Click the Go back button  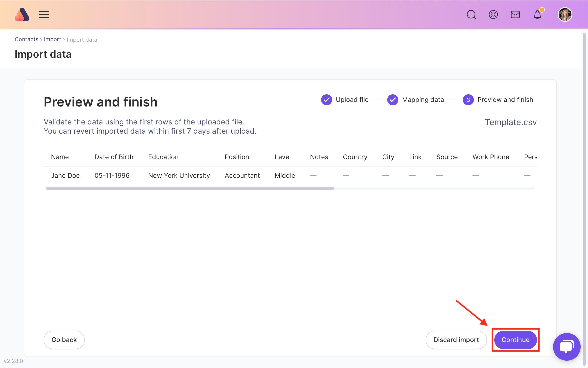64,340
